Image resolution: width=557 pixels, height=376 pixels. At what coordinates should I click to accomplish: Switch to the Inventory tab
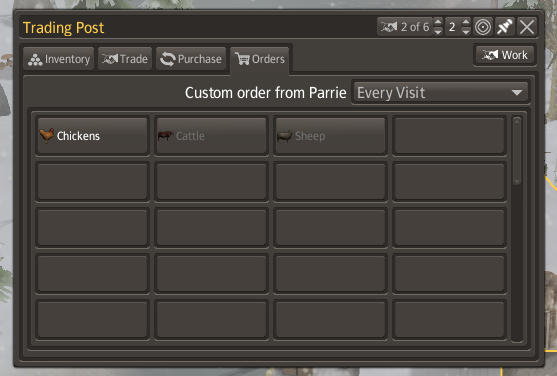click(59, 59)
